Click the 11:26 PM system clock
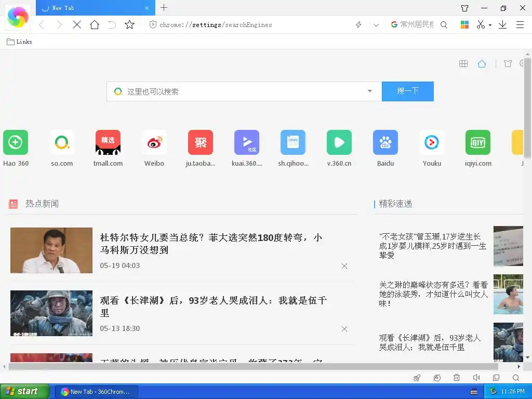This screenshot has width=532, height=399. click(513, 392)
